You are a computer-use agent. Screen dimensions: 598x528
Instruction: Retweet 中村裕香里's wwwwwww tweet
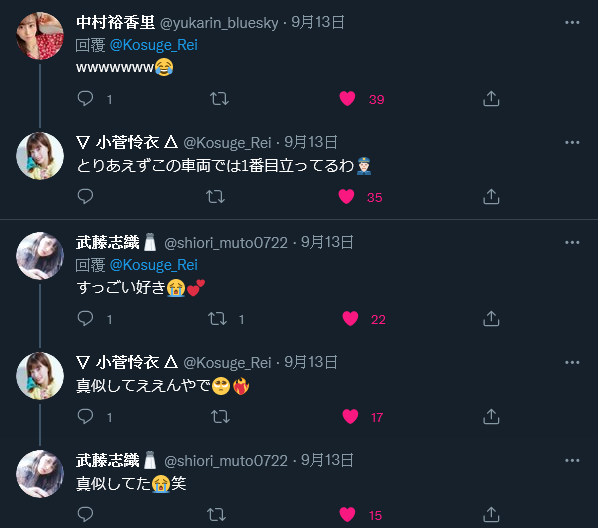pos(219,99)
